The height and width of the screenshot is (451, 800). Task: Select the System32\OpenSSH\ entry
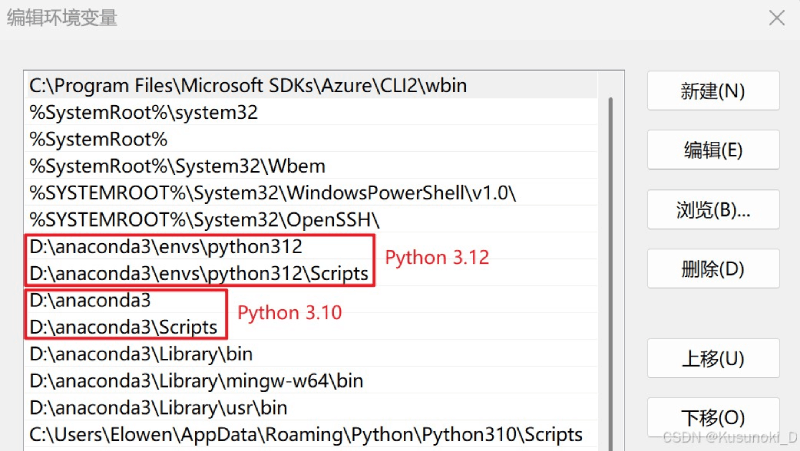coord(311,219)
